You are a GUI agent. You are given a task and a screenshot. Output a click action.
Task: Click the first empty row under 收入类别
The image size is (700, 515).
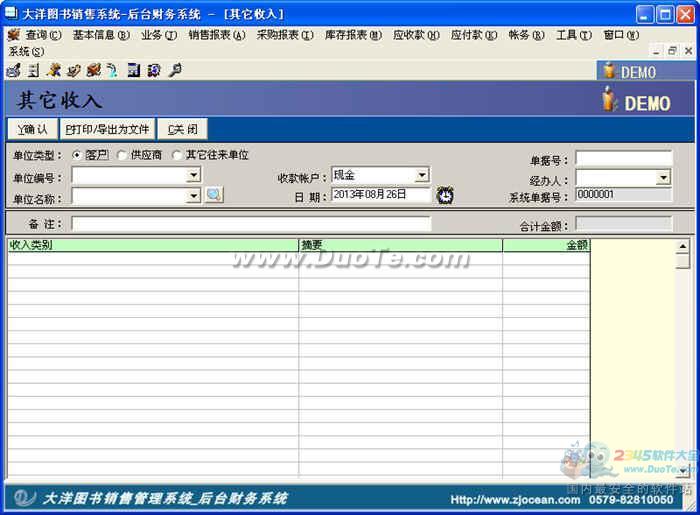coord(153,258)
